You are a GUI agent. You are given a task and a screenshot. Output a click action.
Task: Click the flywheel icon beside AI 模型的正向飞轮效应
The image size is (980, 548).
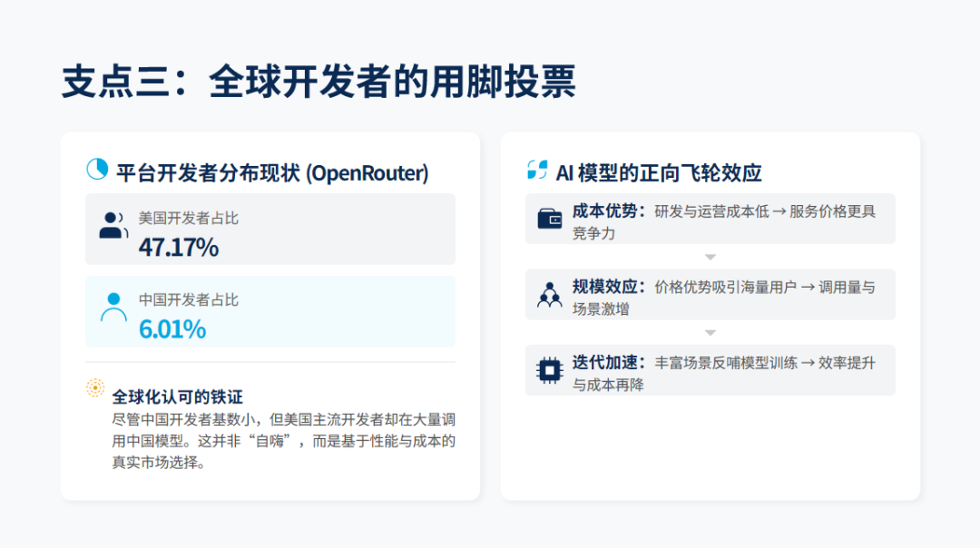(x=537, y=170)
